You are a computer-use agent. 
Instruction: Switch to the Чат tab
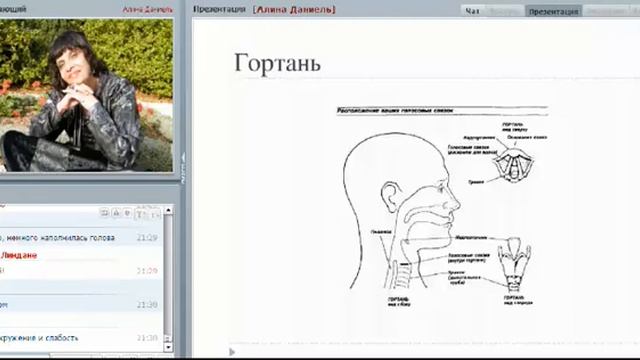click(472, 11)
